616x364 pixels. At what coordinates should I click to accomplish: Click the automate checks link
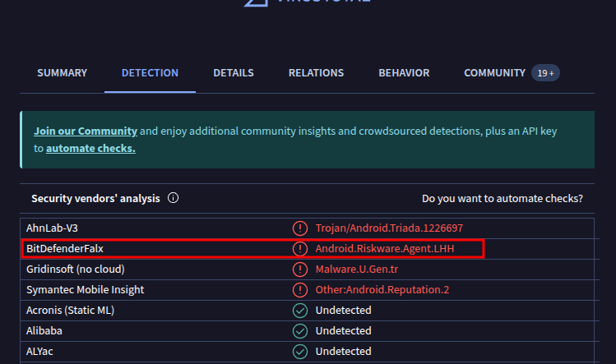point(90,149)
